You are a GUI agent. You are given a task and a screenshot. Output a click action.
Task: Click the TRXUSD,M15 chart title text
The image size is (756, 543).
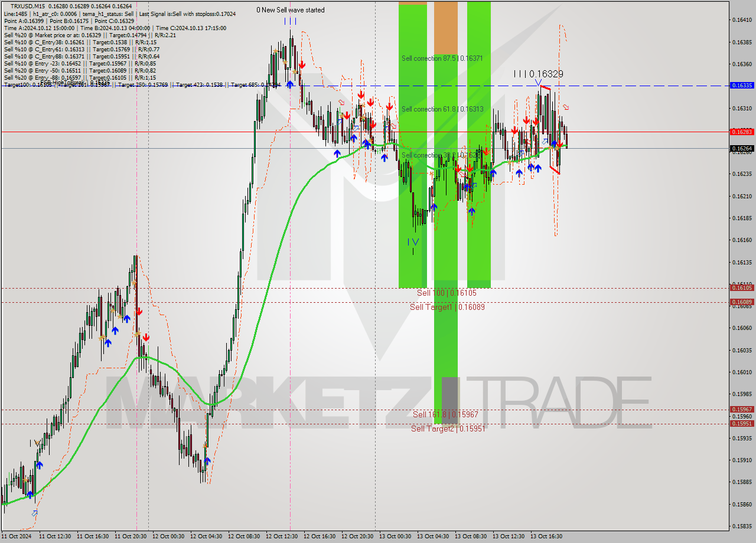(x=28, y=6)
